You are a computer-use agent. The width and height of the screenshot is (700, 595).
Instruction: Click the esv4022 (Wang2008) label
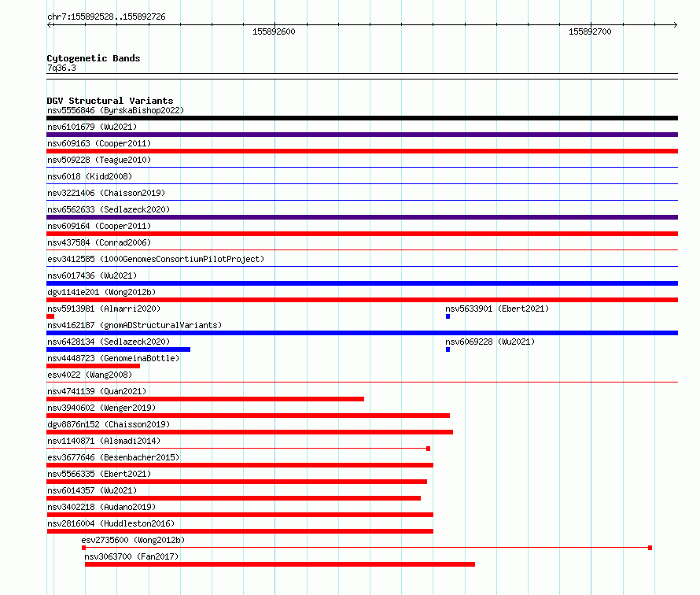tap(90, 375)
